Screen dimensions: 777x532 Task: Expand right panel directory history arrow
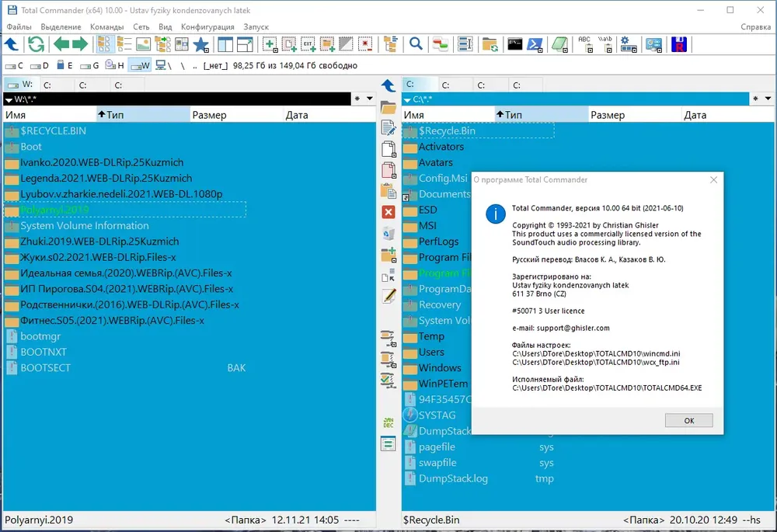(x=768, y=99)
